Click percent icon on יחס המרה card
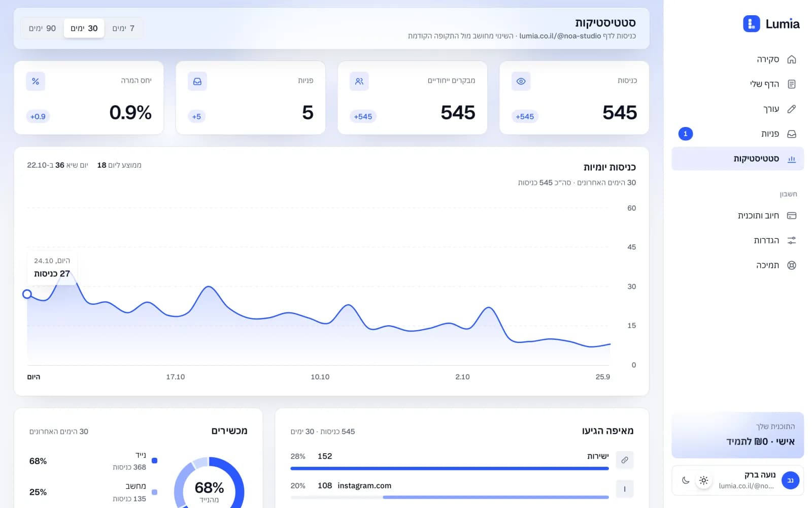The image size is (812, 508). (x=36, y=81)
